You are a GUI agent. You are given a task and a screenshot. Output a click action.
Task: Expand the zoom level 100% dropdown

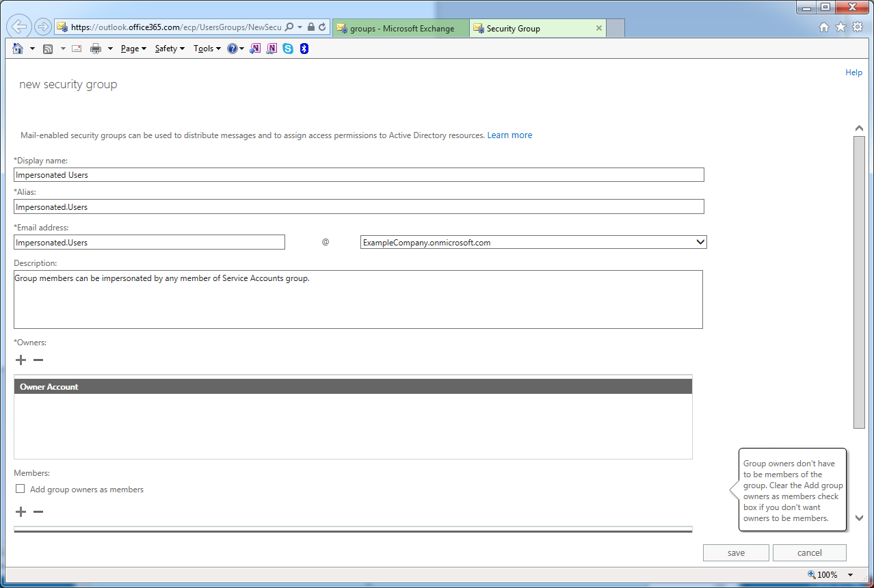click(850, 575)
